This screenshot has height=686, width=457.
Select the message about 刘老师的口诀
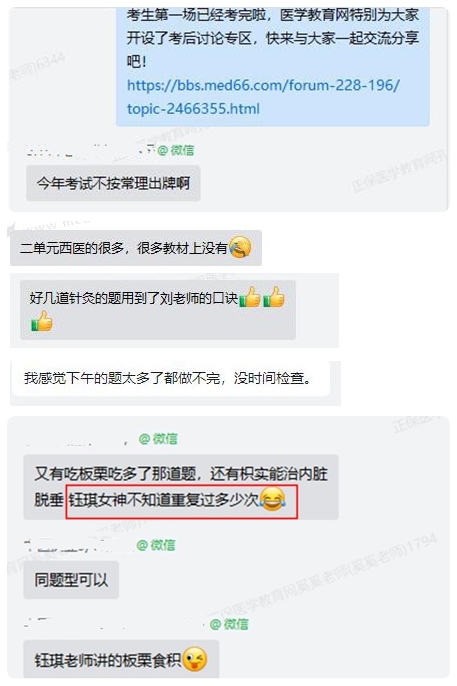coord(158,310)
